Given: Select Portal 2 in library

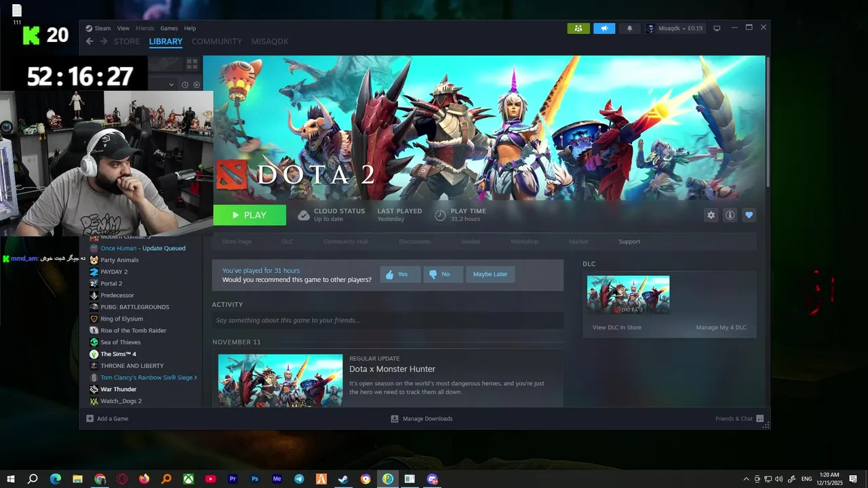Looking at the screenshot, I should [111, 283].
